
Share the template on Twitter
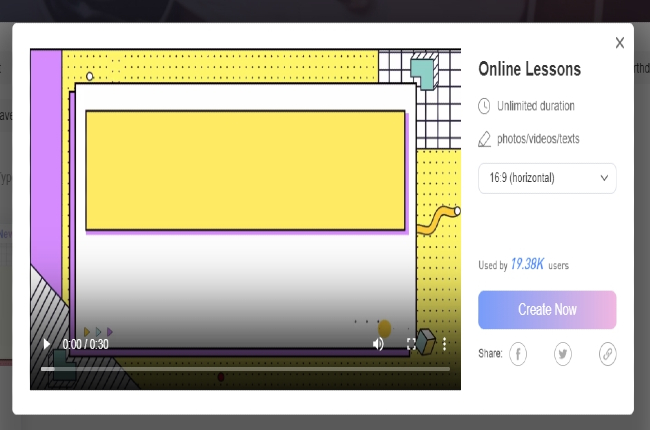(563, 353)
